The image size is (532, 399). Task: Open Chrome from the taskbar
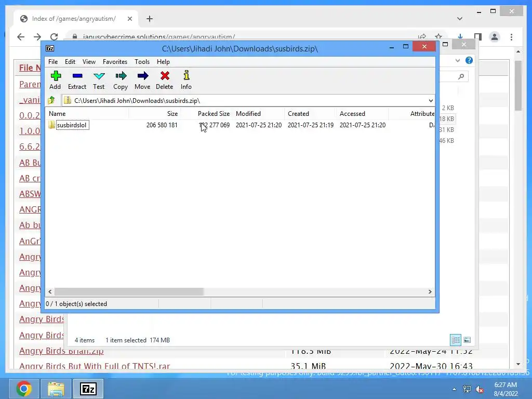pyautogui.click(x=24, y=389)
